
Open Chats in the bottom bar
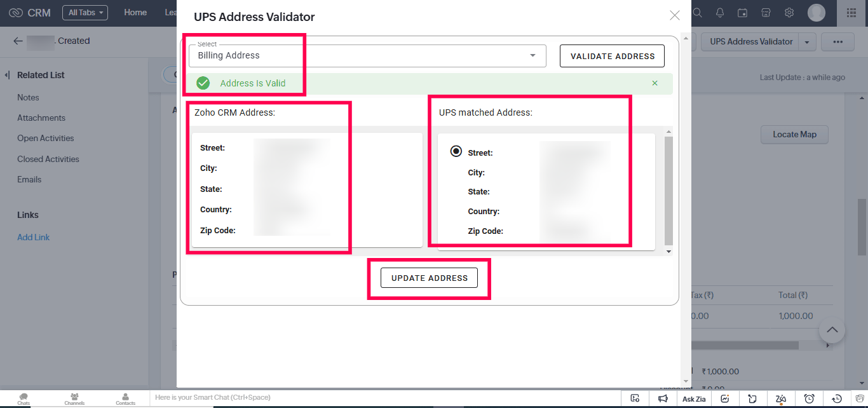point(24,398)
